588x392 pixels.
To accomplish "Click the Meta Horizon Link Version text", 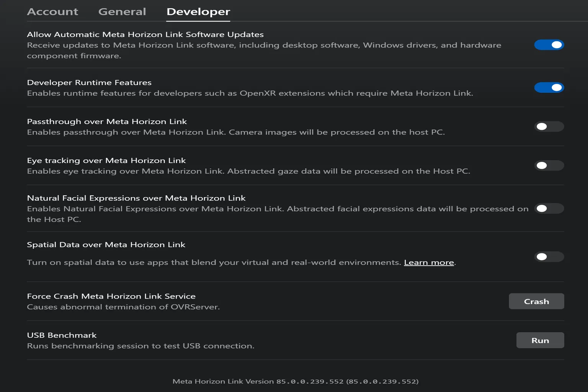I will (296, 381).
